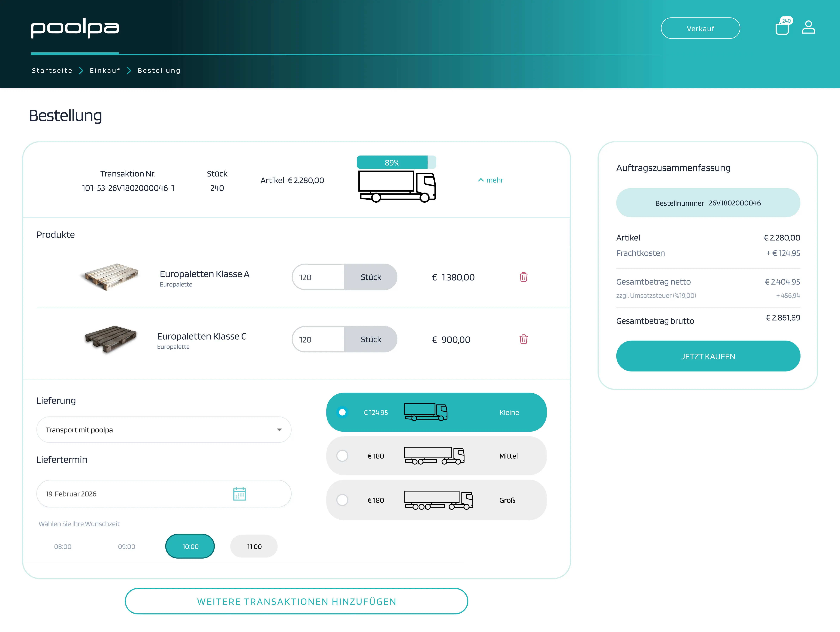
Task: Open the user account profile icon
Action: [808, 28]
